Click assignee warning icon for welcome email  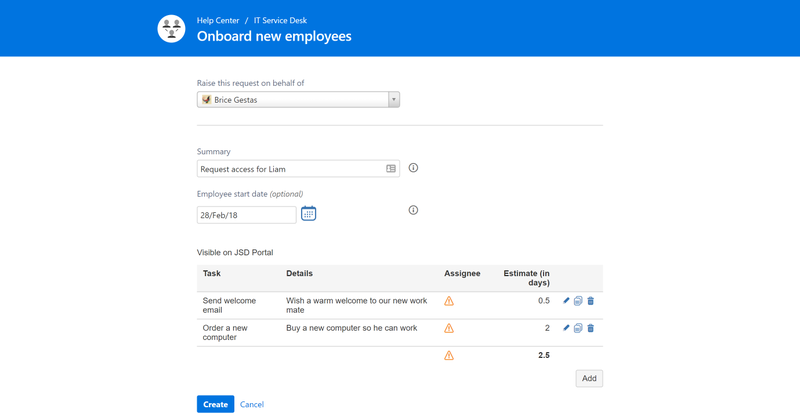tap(449, 301)
